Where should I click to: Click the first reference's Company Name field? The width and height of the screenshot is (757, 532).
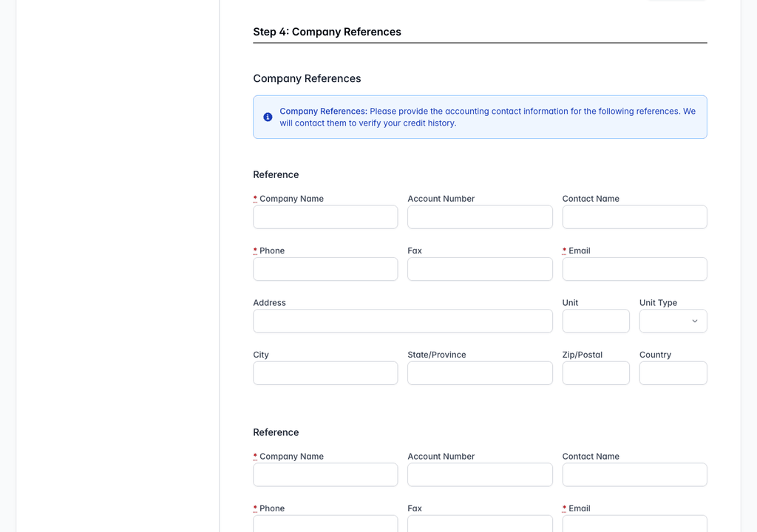(325, 216)
